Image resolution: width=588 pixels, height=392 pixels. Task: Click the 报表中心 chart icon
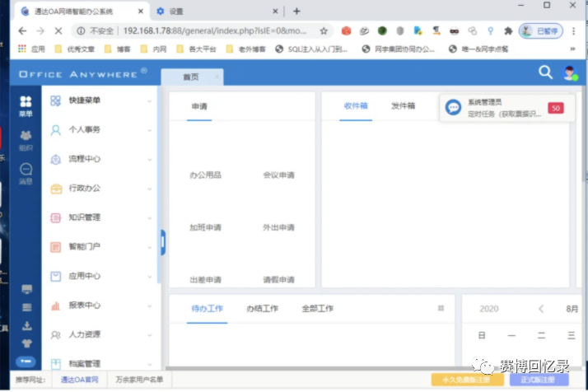(55, 306)
